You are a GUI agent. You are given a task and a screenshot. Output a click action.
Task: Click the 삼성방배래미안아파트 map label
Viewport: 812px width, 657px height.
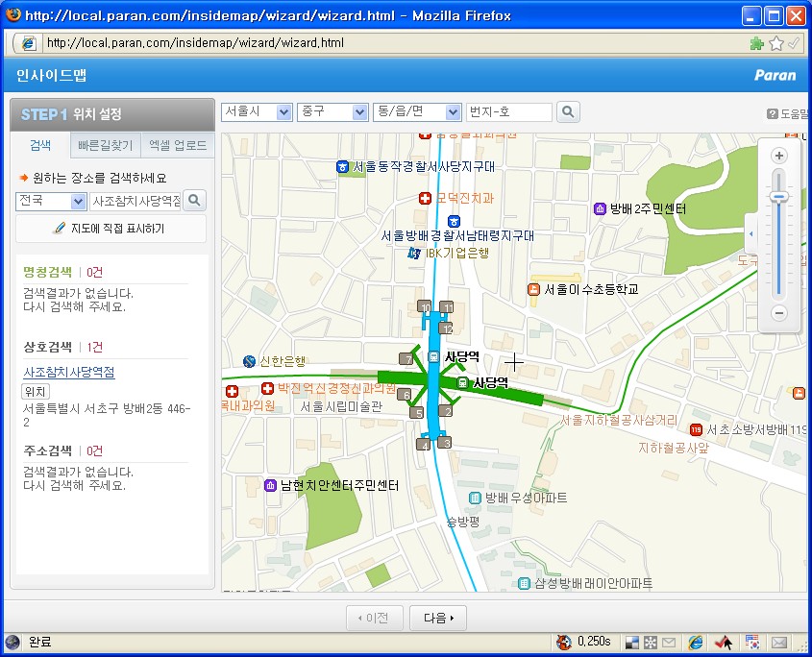point(593,583)
